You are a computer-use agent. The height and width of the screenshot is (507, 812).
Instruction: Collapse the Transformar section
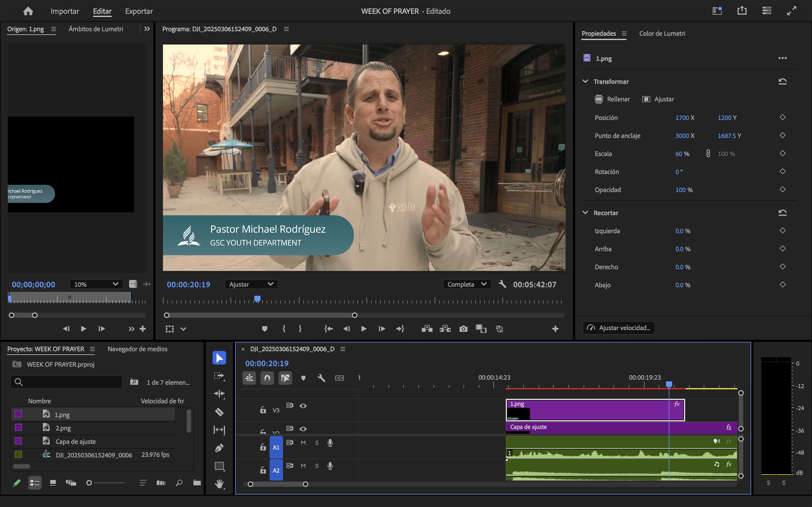click(x=585, y=81)
